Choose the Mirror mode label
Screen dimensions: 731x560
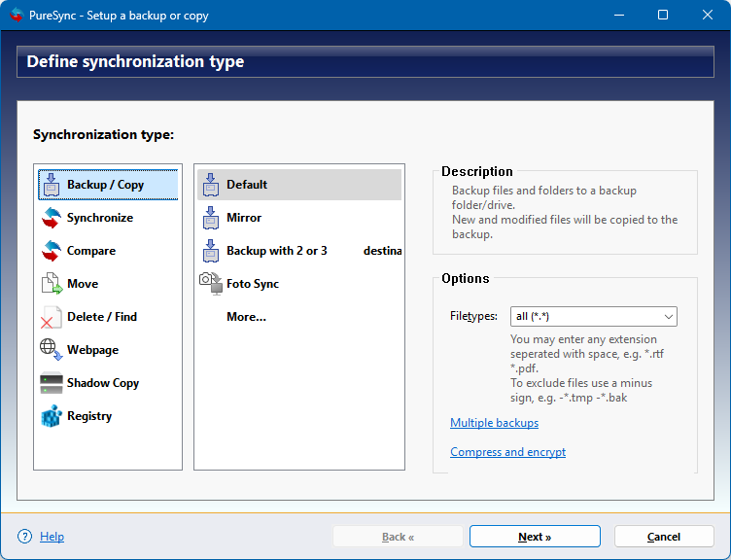click(244, 218)
